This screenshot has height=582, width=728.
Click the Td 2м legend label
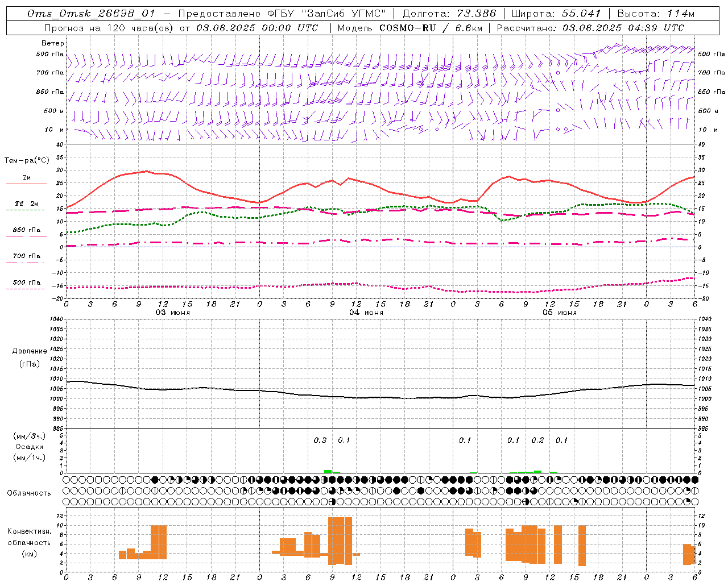27,203
